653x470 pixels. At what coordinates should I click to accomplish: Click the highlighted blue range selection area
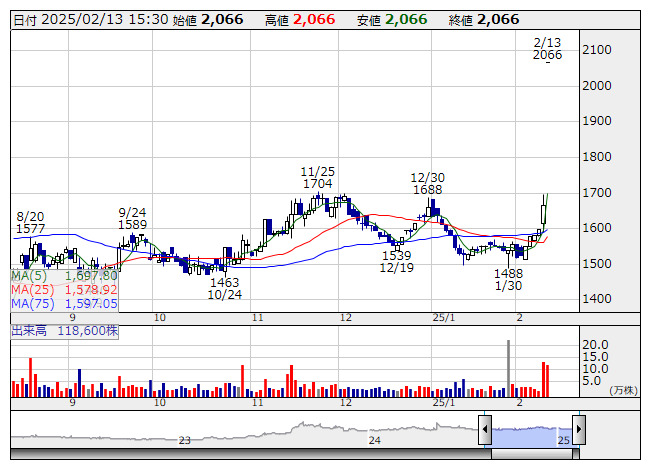pos(532,437)
